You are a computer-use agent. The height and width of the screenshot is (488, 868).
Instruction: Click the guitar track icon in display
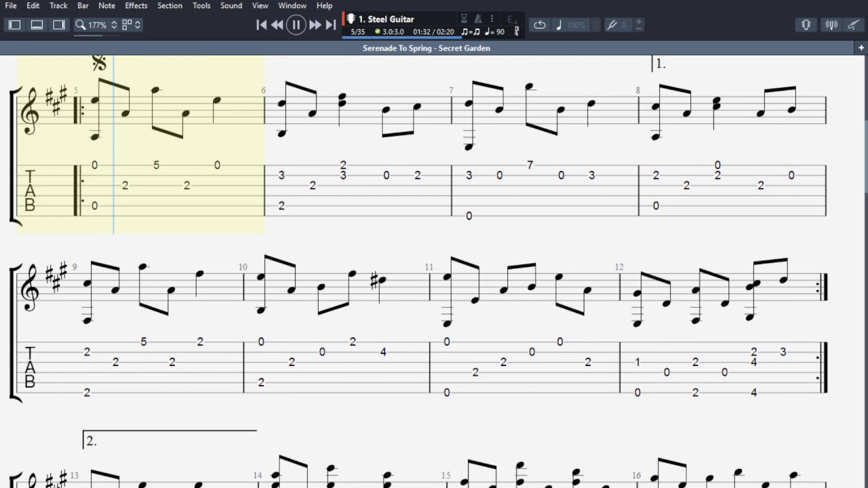[351, 18]
